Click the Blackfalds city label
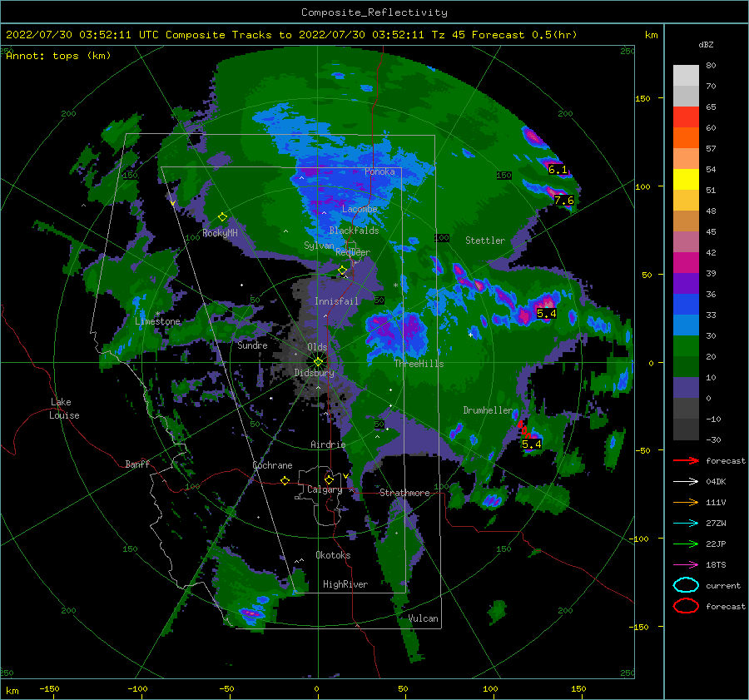The height and width of the screenshot is (700, 749). pos(354,231)
